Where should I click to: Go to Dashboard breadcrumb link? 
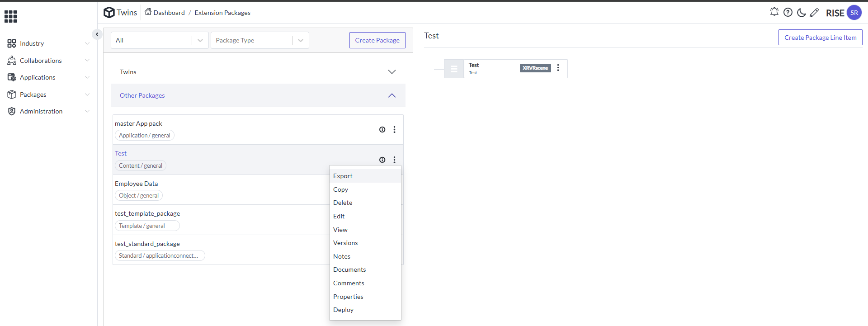point(169,13)
